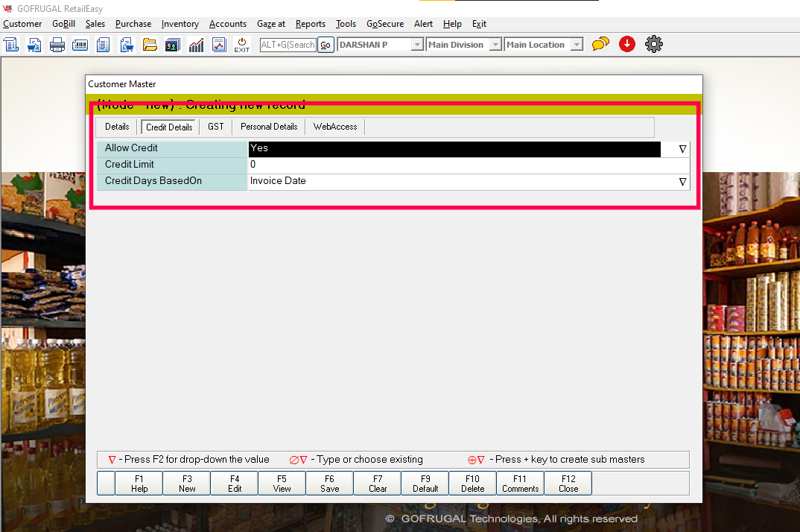The width and height of the screenshot is (800, 532).
Task: Click the F7 Clear button
Action: pos(378,484)
